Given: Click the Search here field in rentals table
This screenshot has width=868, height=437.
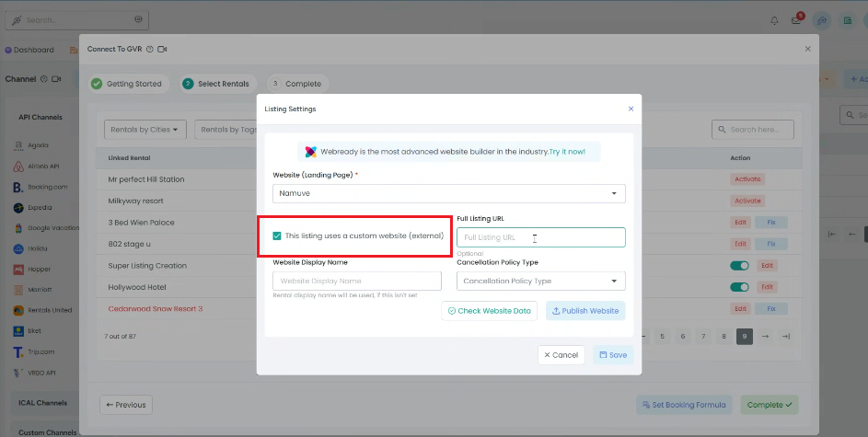Looking at the screenshot, I should coord(753,130).
